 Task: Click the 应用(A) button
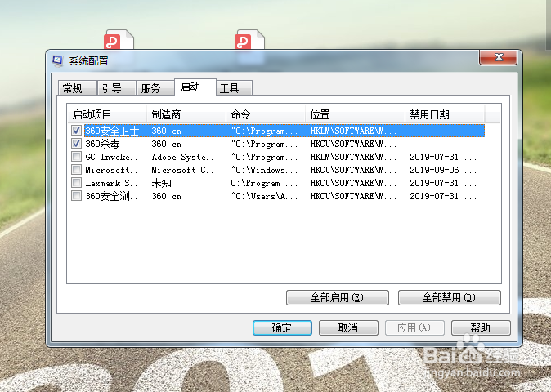click(414, 327)
